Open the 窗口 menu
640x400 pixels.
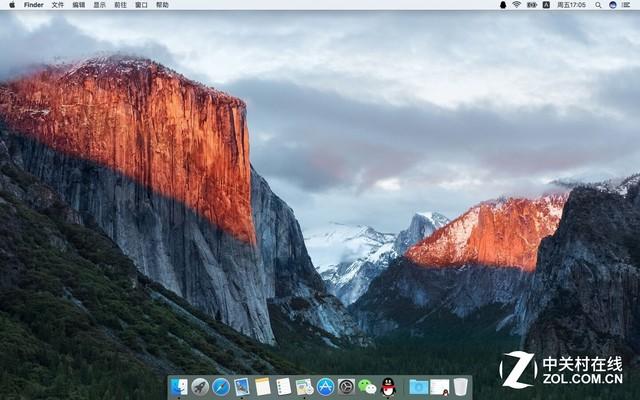pos(141,5)
